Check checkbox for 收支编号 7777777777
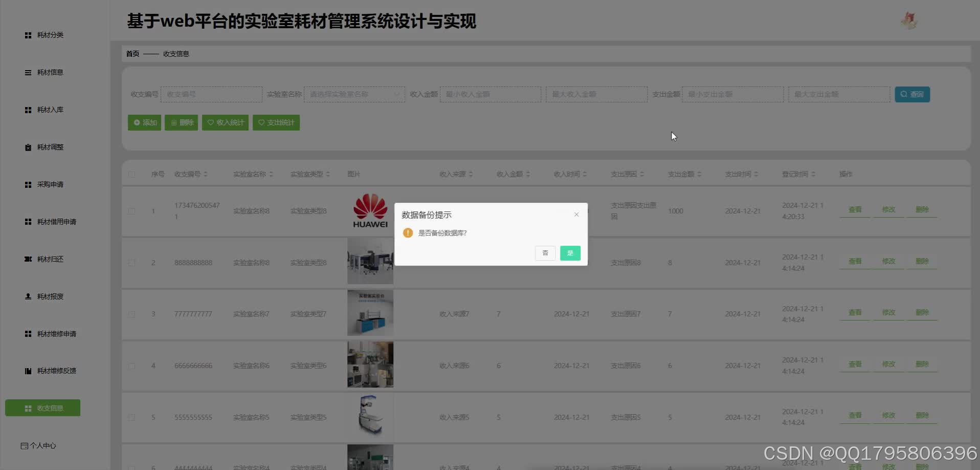 coord(131,314)
